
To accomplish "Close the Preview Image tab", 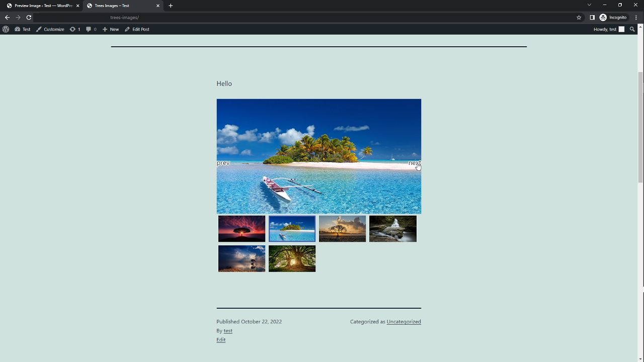I will (x=78, y=6).
